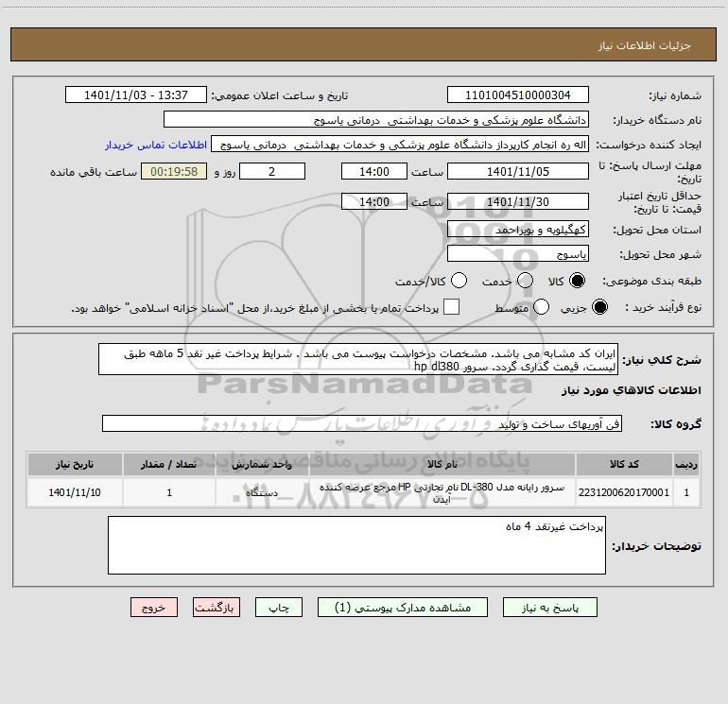Click the ردیف column header
The width and height of the screenshot is (728, 704).
686,464
